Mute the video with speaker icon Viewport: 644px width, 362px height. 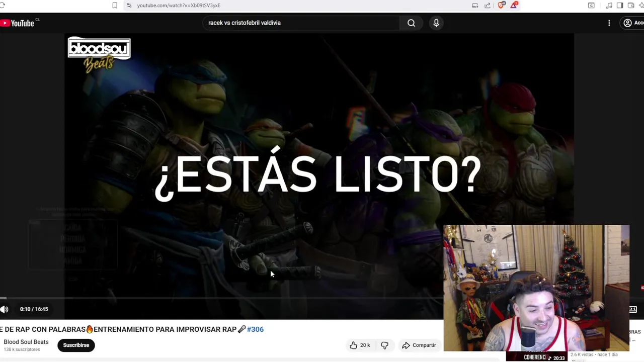coord(4,309)
